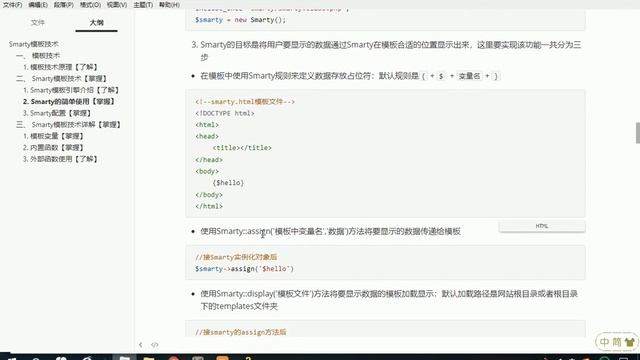This screenshot has height=360, width=640.
Task: Collapse the sidebar with the left chevron
Action: 140,345
